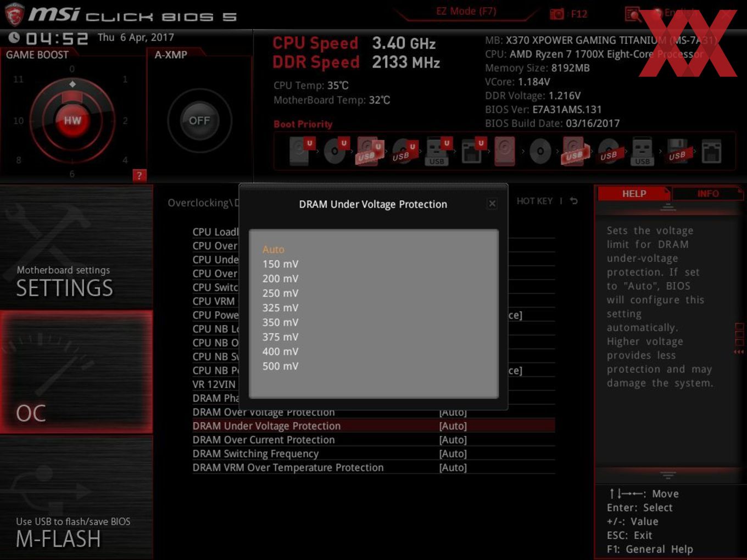Image resolution: width=747 pixels, height=560 pixels.
Task: Choose the 350 mV option
Action: (280, 322)
